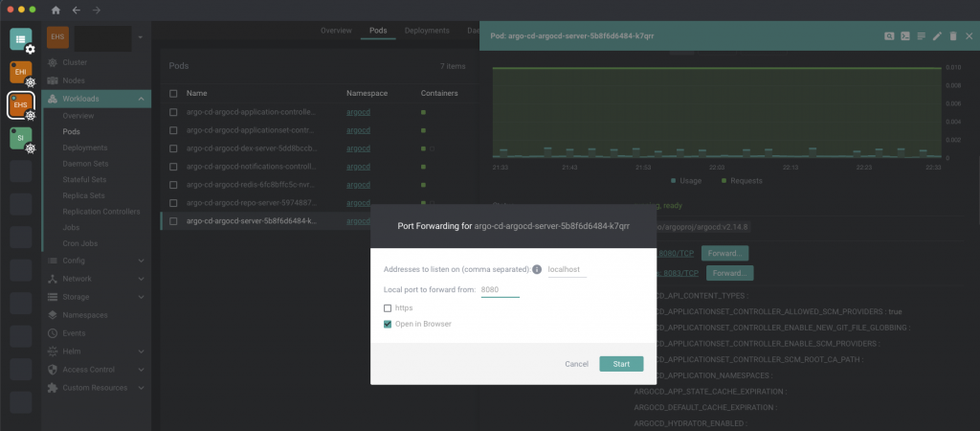
Task: Open the Cluster section icon in sidebar
Action: point(53,62)
